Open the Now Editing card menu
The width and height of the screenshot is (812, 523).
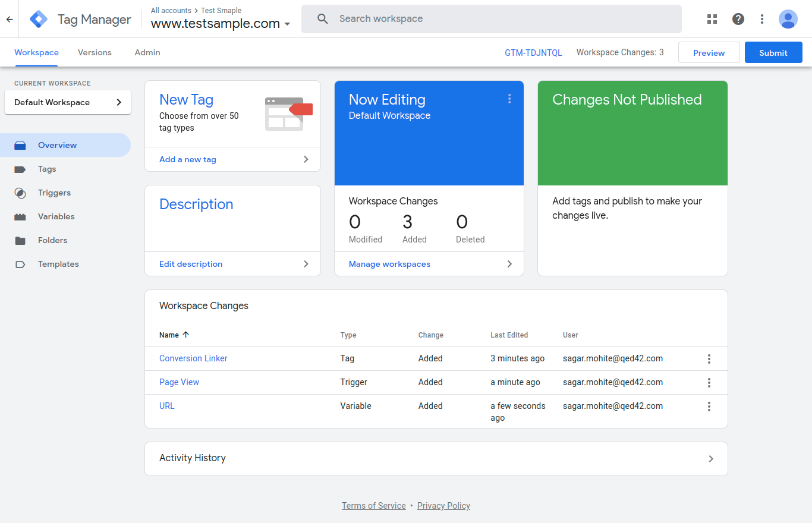coord(509,99)
